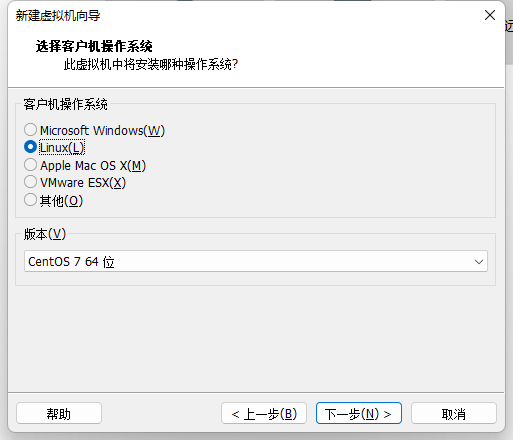Click the background window scrollbar at right edge
The image size is (513, 440).
(509, 48)
